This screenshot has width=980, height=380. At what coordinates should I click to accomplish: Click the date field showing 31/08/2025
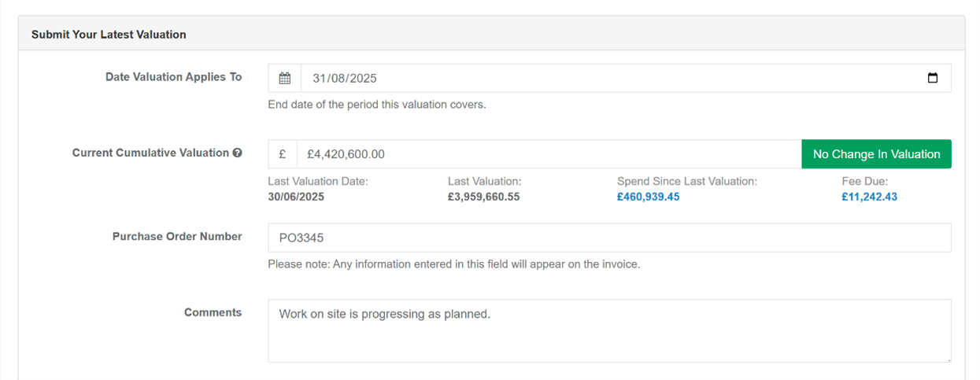[551, 79]
